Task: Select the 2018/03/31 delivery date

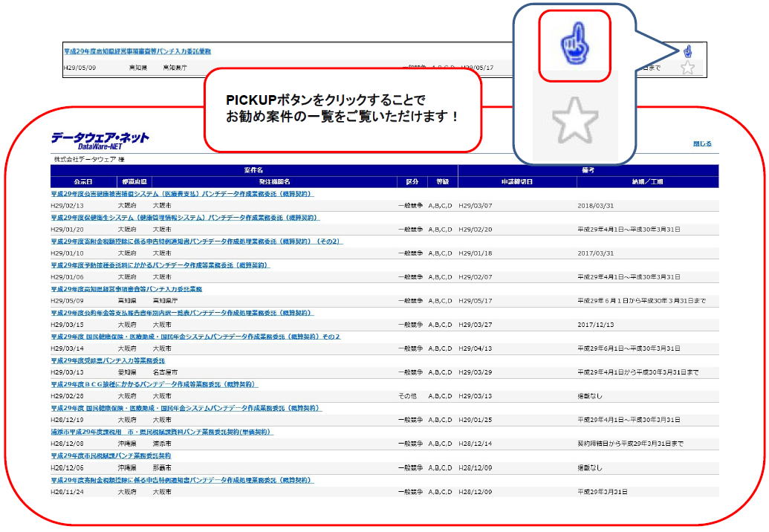Action: tap(595, 206)
